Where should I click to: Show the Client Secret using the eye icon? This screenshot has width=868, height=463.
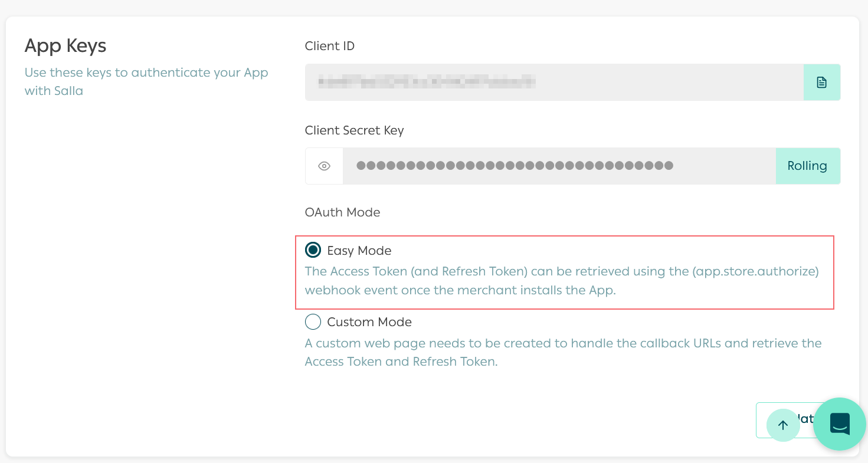(323, 166)
